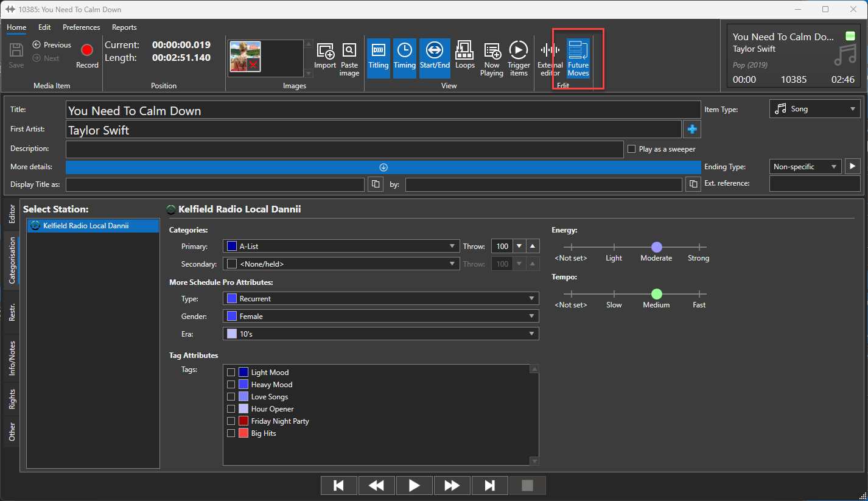Enable Play as a sweeper checkbox
The image size is (868, 501).
click(x=631, y=149)
